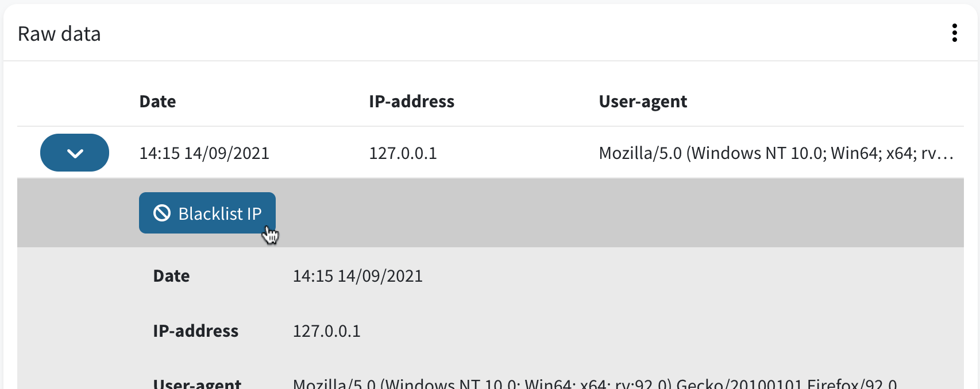Viewport: 980px width, 389px height.
Task: Click the truncated Mozilla/5.0 user-agent cell
Action: [776, 153]
